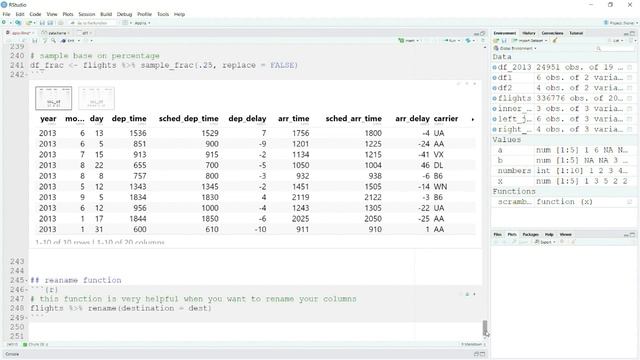Expand the flights data entry
Image resolution: width=640 pixels, height=360 pixels.
pyautogui.click(x=494, y=98)
